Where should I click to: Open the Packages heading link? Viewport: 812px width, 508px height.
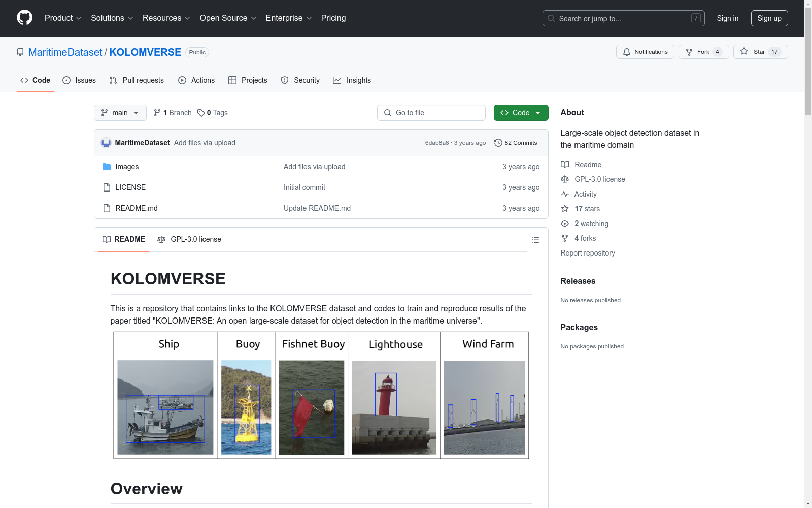[x=579, y=327]
